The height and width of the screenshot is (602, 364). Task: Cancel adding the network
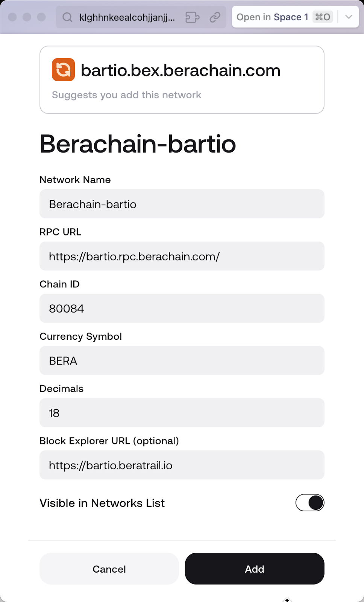pyautogui.click(x=109, y=569)
